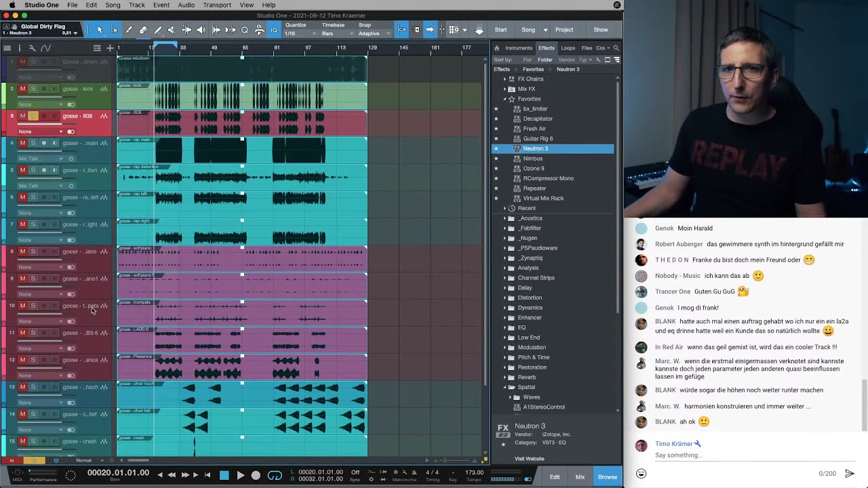Image resolution: width=868 pixels, height=488 pixels.
Task: Select the Listen speaker tool
Action: [x=201, y=30]
